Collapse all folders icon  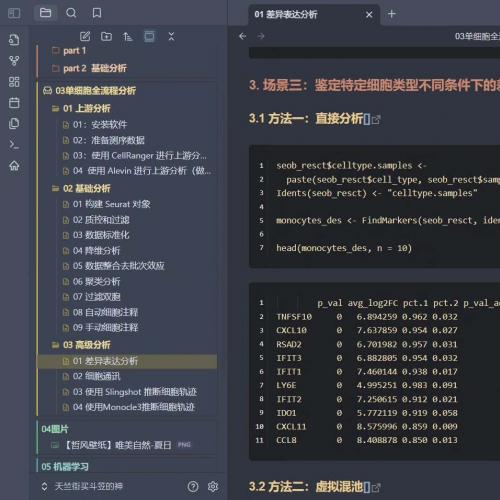pos(171,36)
